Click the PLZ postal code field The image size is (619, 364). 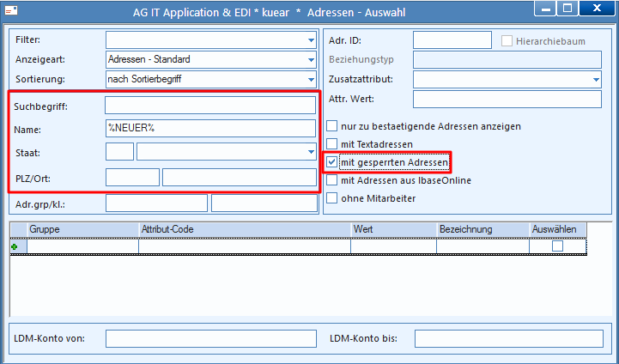(x=132, y=177)
